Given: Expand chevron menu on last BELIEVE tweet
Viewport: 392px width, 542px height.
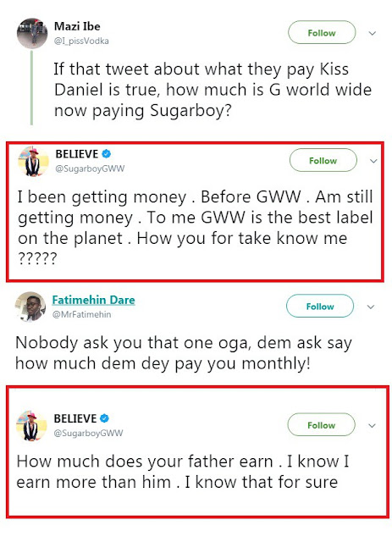Looking at the screenshot, I should coord(372,425).
